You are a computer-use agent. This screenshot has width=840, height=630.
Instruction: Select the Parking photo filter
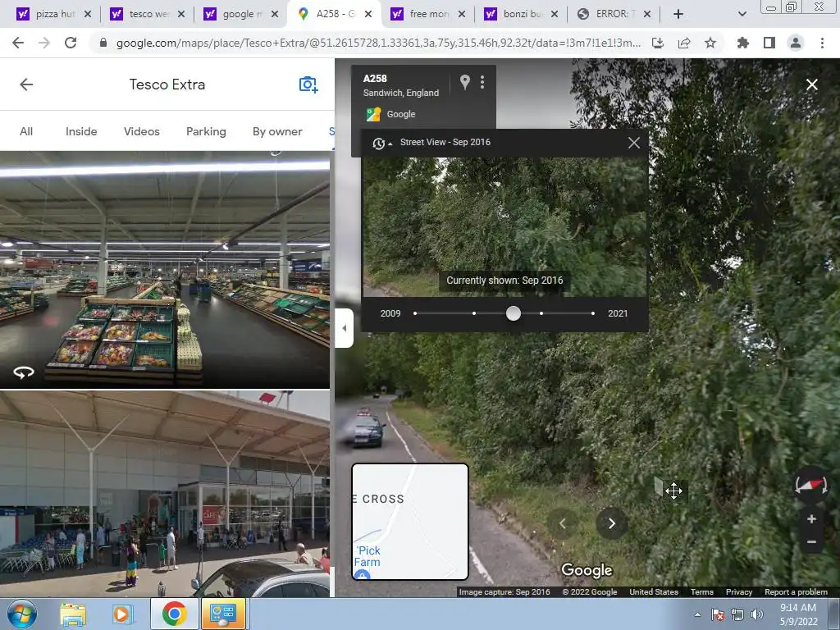(x=206, y=131)
